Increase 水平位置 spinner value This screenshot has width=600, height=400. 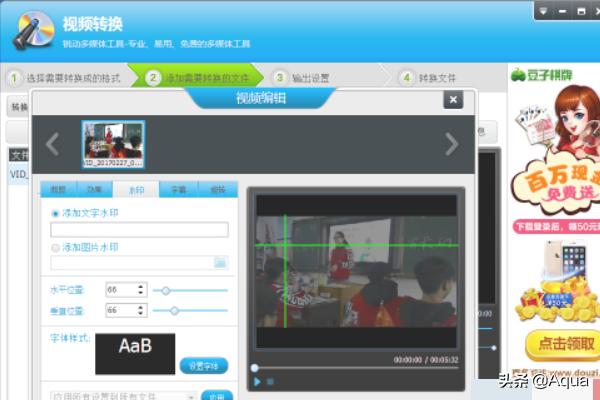click(141, 286)
